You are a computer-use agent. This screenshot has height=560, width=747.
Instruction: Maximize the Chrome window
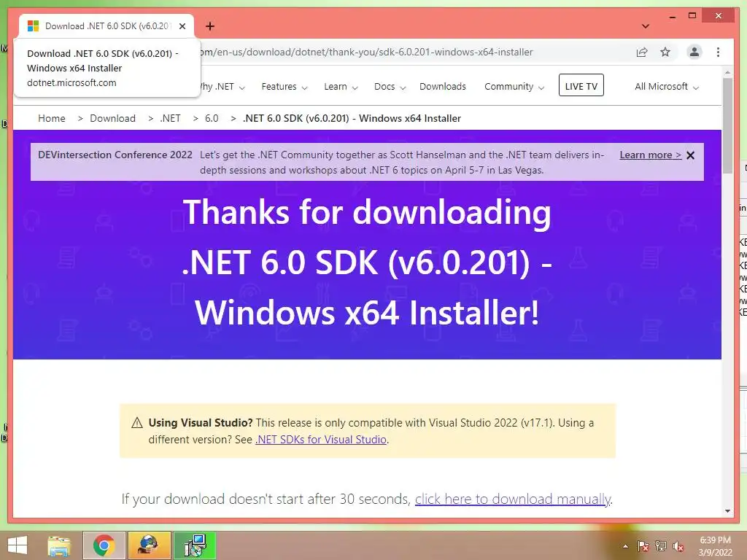pos(692,16)
